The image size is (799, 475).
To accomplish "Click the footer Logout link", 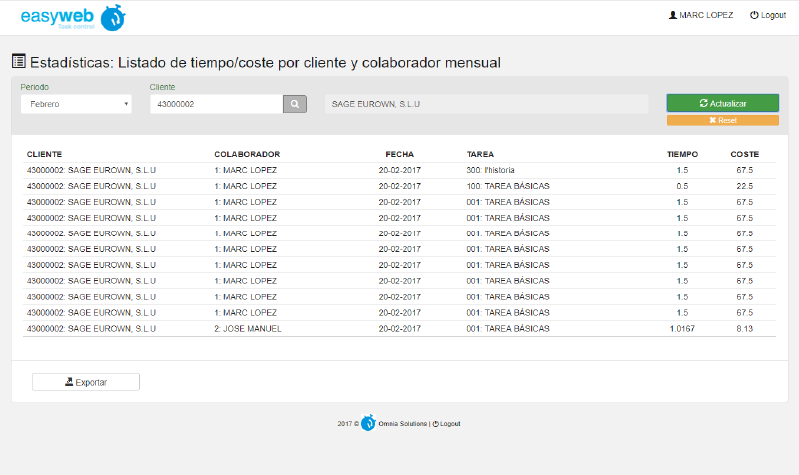I will (x=447, y=424).
